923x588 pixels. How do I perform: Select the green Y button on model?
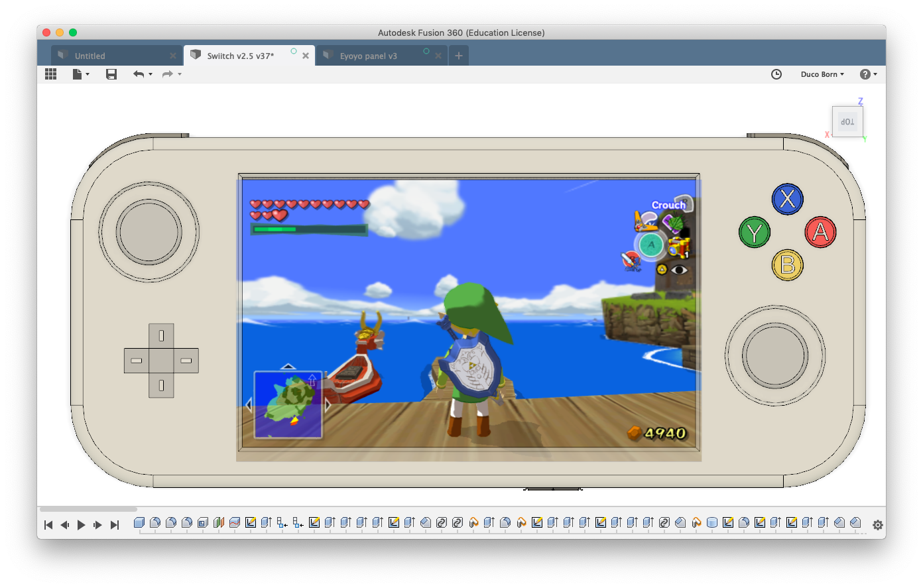[755, 232]
